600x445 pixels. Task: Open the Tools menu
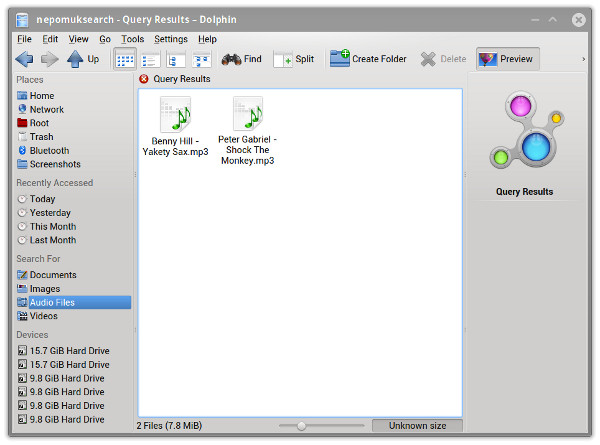[132, 39]
